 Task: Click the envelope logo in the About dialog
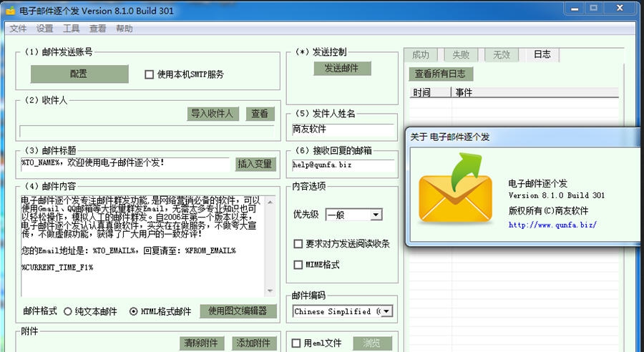pyautogui.click(x=455, y=189)
